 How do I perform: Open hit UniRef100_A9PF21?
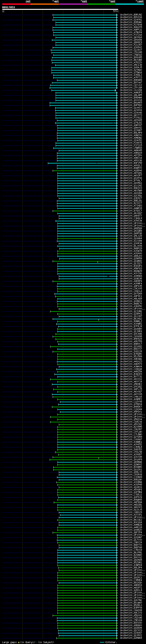point(131,30)
